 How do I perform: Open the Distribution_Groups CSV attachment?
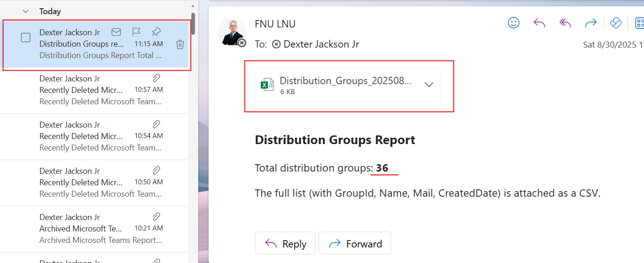tap(339, 85)
